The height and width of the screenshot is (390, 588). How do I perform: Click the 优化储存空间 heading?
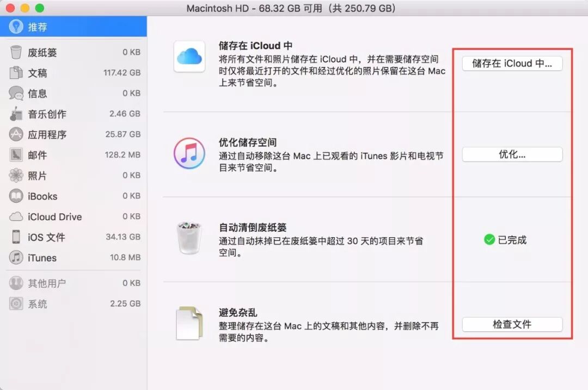(248, 143)
